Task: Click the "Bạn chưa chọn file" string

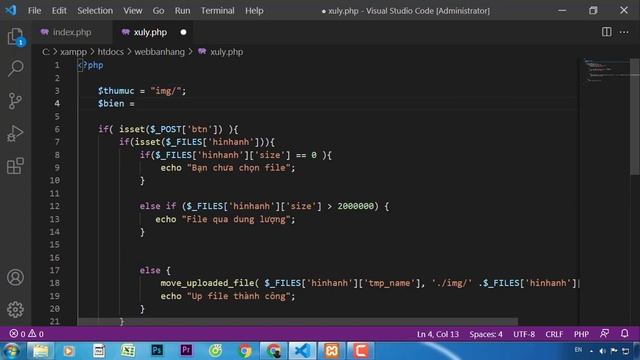Action: pyautogui.click(x=238, y=168)
